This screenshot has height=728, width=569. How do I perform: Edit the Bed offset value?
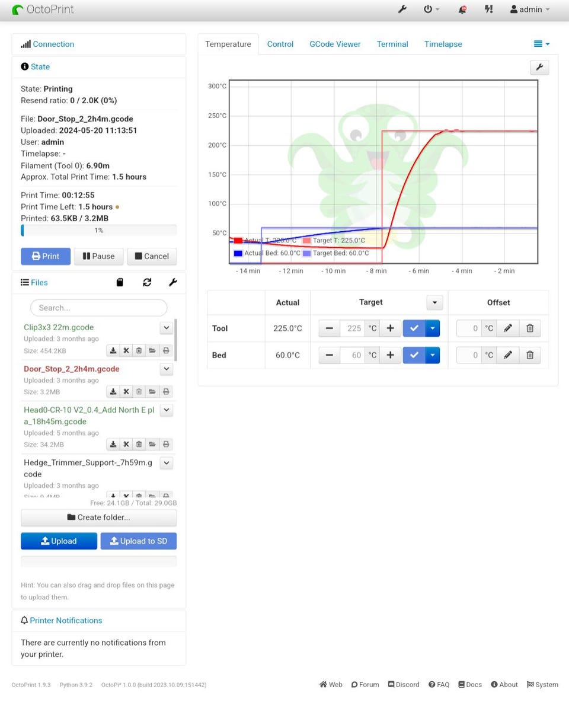[x=507, y=355]
